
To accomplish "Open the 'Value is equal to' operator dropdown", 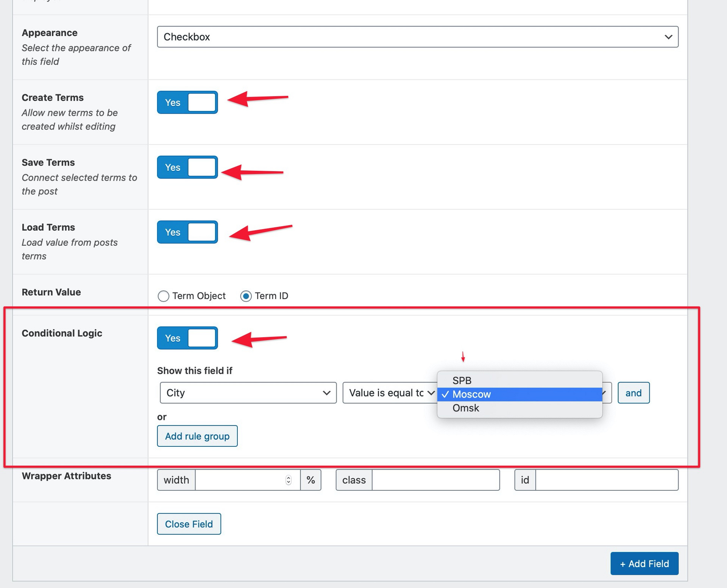I will [389, 393].
